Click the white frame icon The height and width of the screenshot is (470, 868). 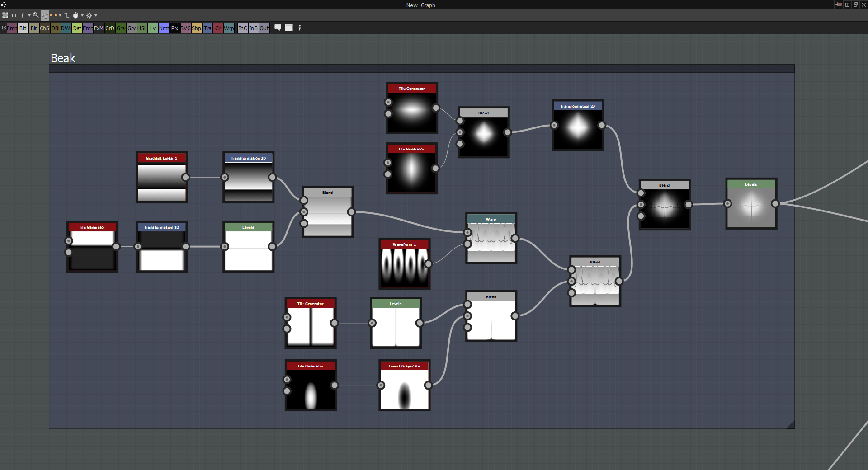289,28
